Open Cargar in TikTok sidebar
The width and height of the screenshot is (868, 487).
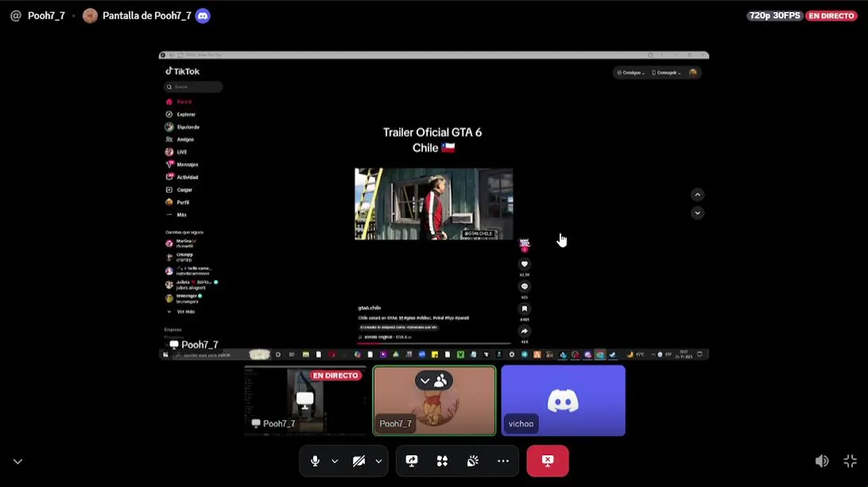tap(179, 190)
